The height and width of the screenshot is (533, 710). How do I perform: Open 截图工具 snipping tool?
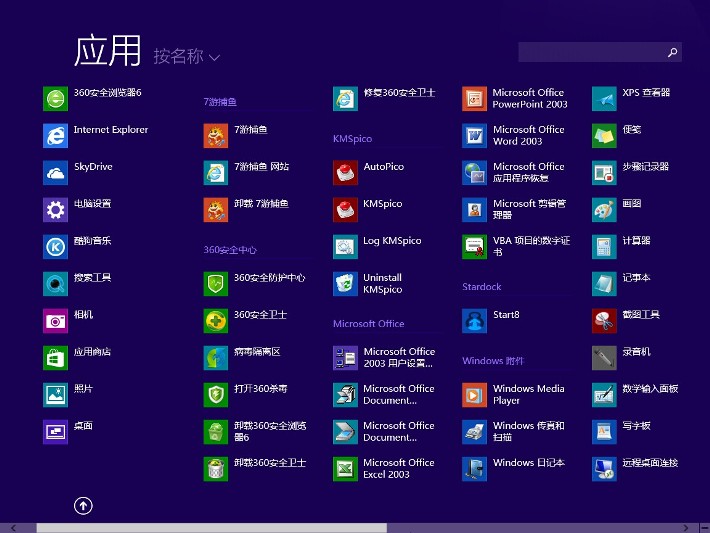604,320
